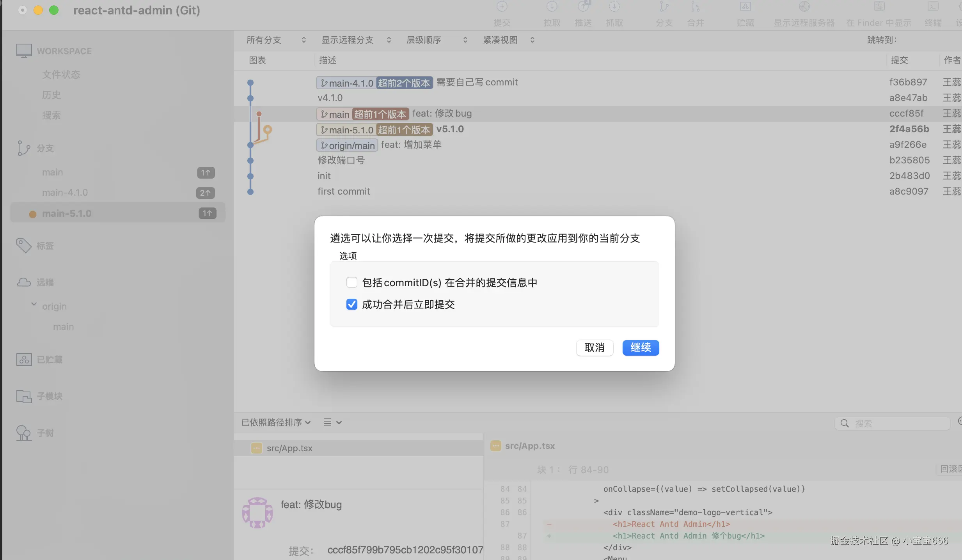The image size is (962, 560).
Task: Click the 拉取 pull toolbar icon
Action: click(x=552, y=7)
